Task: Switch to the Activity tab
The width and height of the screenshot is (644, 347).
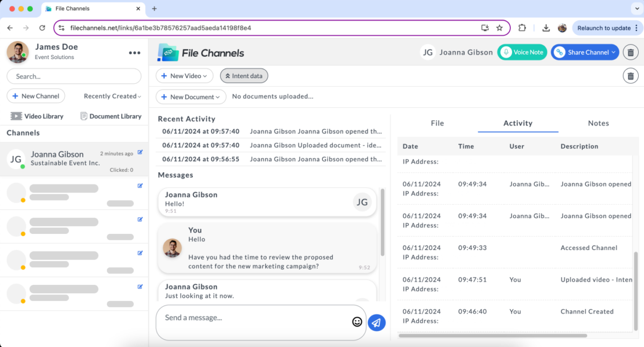Action: point(518,123)
